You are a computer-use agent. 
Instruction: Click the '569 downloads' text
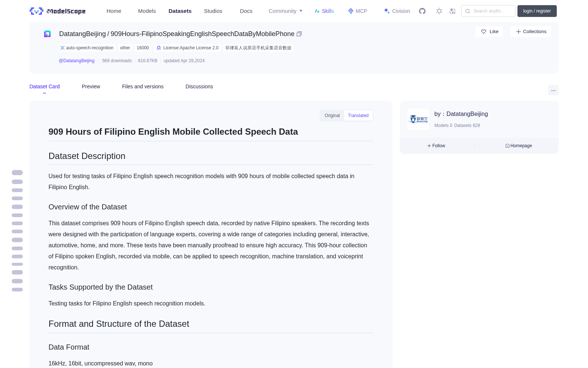(117, 61)
